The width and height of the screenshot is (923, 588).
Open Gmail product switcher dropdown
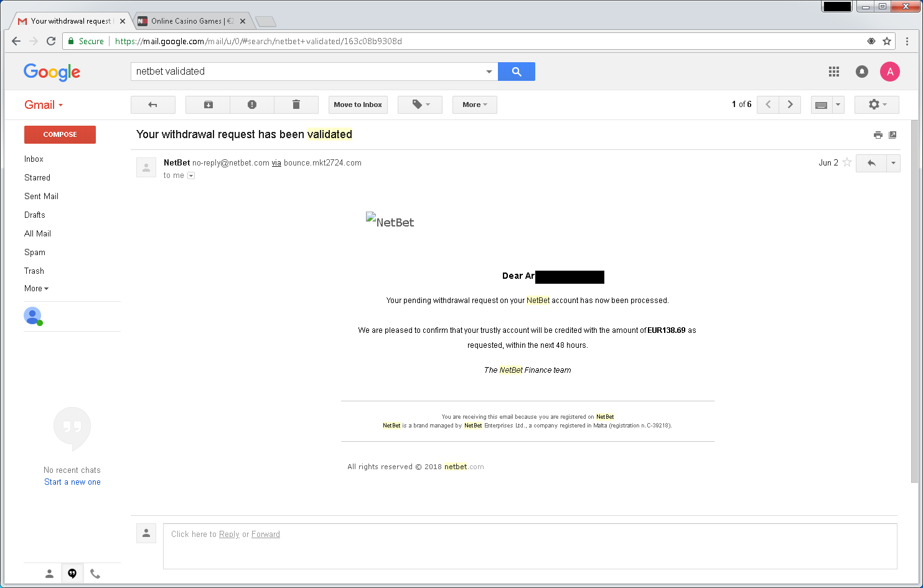point(44,105)
